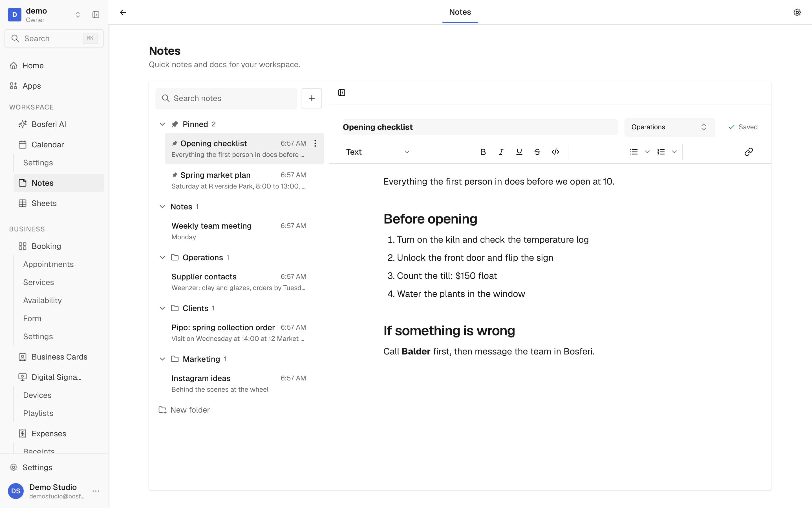Click the global Search box in the sidebar
The height and width of the screenshot is (508, 812).
54,38
